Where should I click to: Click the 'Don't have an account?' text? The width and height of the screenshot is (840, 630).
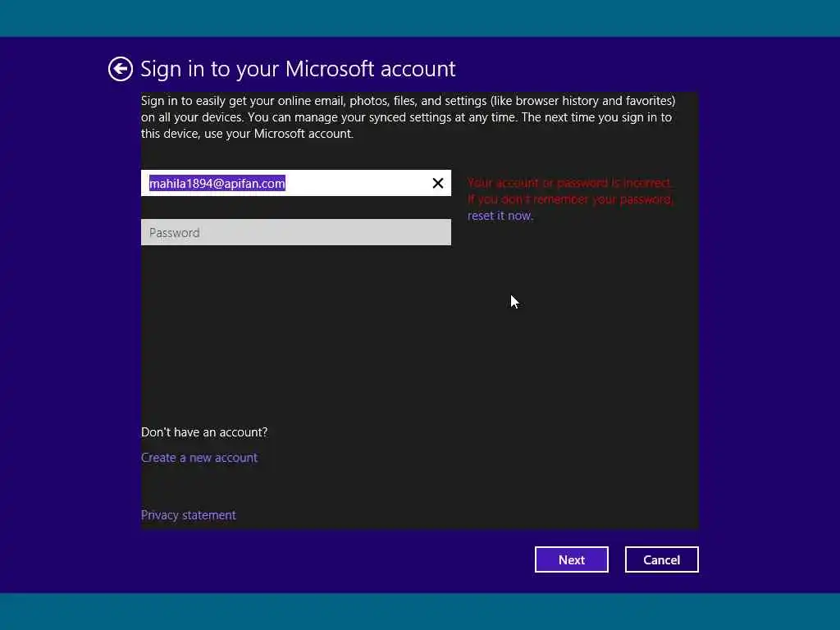(x=204, y=431)
